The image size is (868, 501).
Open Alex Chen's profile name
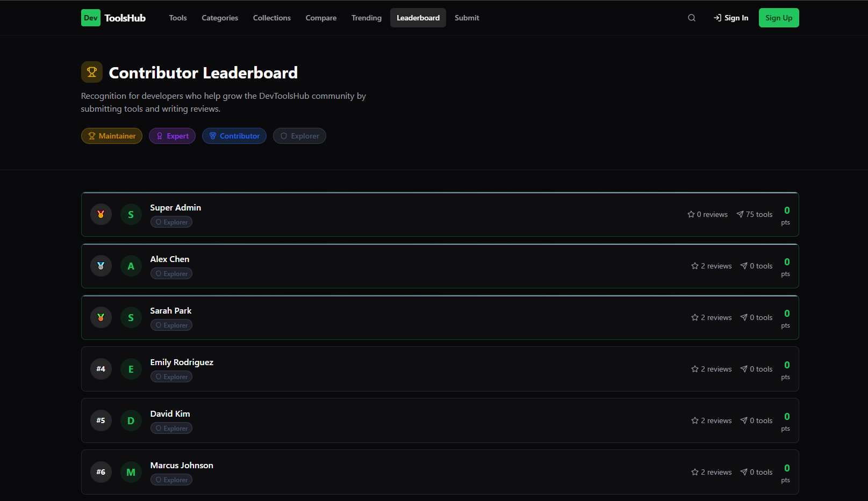(170, 259)
